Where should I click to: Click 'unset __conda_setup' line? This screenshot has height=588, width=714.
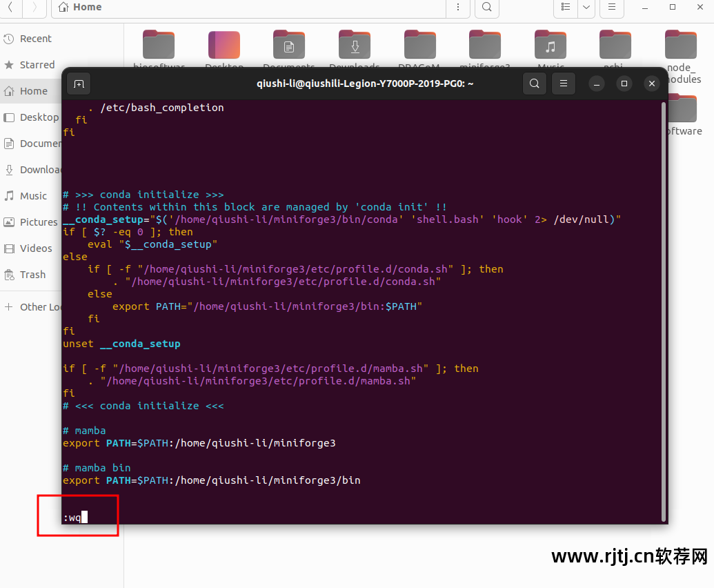tap(121, 344)
